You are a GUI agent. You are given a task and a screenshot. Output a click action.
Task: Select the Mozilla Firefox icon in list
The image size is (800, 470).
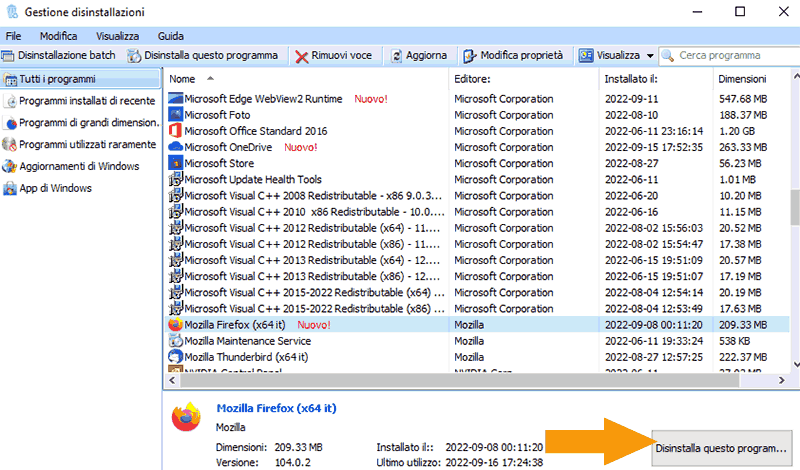tap(176, 325)
